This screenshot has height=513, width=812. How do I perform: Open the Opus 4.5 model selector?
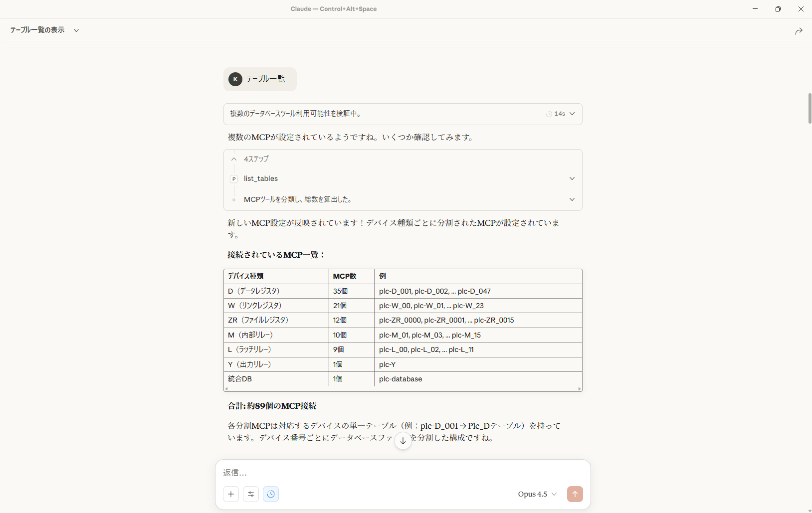click(537, 494)
